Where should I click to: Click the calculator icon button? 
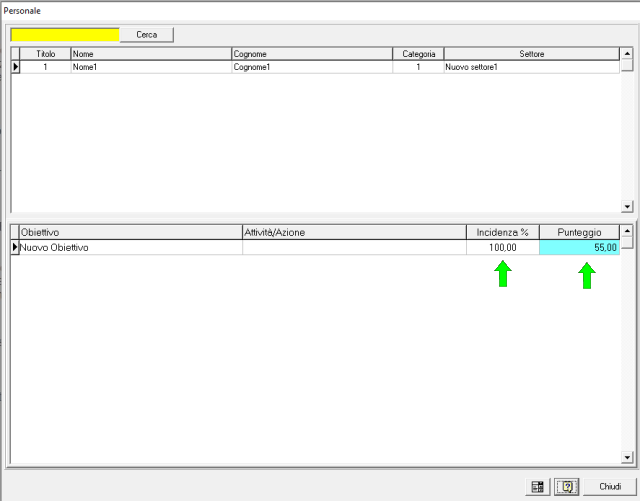[x=538, y=486]
